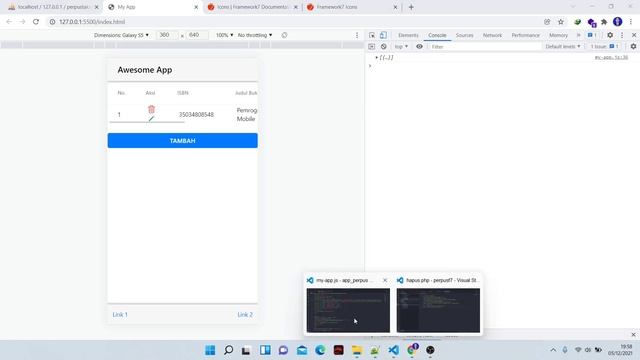
Task: Open the top JavaScript context dropdown
Action: [401, 47]
